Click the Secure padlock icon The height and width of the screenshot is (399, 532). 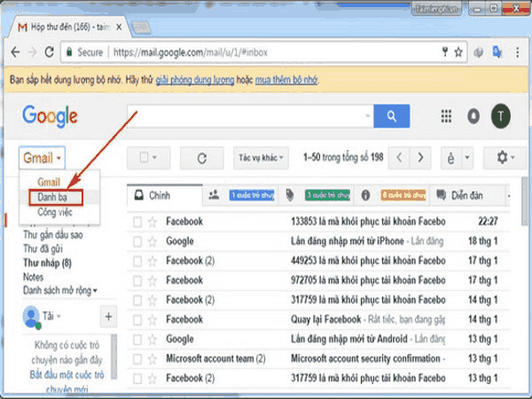pos(69,52)
